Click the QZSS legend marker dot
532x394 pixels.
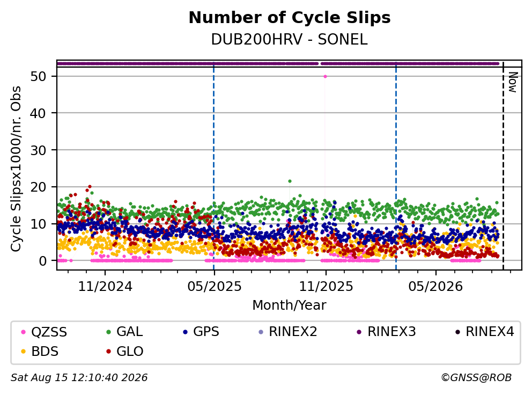[23, 332]
